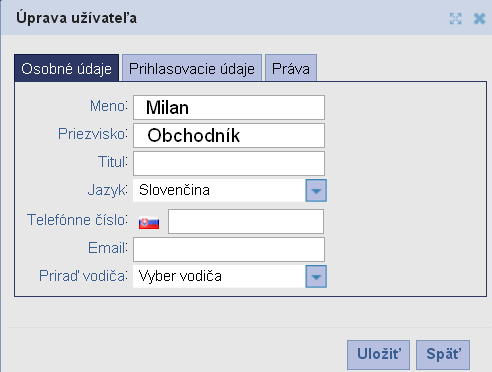Focus the Priezvisko field with Obchodník
Viewport: 492px width, 372px height.
tap(229, 135)
